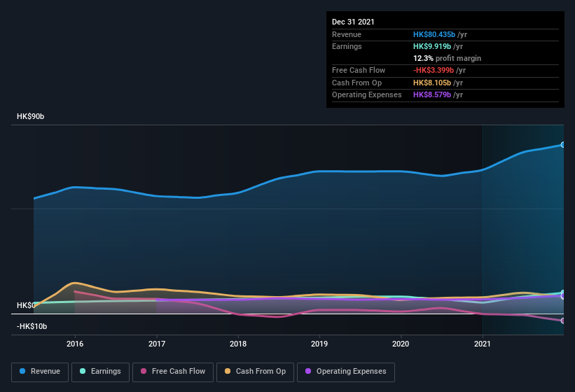Click the Earnings row label in the tooltip
The image size is (575, 392).
347,46
